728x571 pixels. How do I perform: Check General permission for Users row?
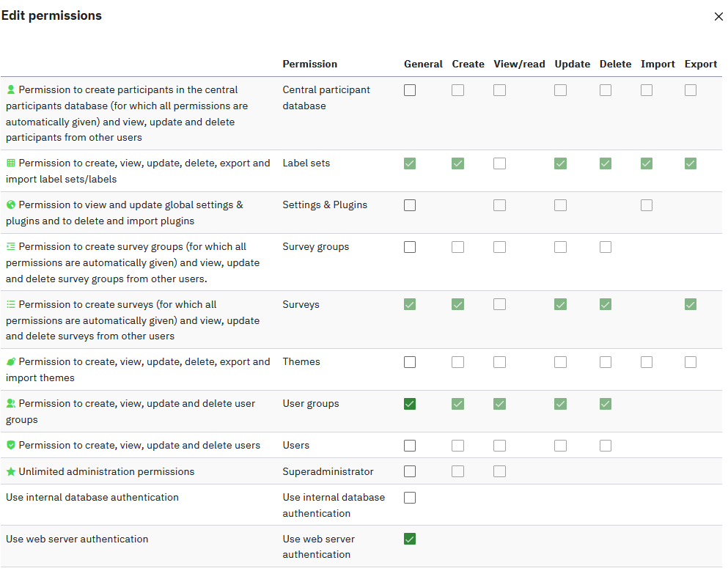(410, 446)
